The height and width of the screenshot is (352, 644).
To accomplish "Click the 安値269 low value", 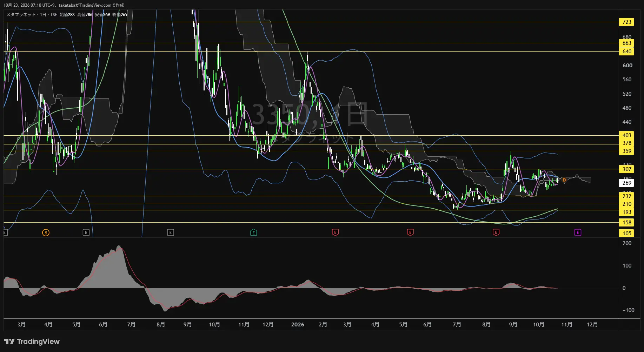I will click(x=102, y=15).
